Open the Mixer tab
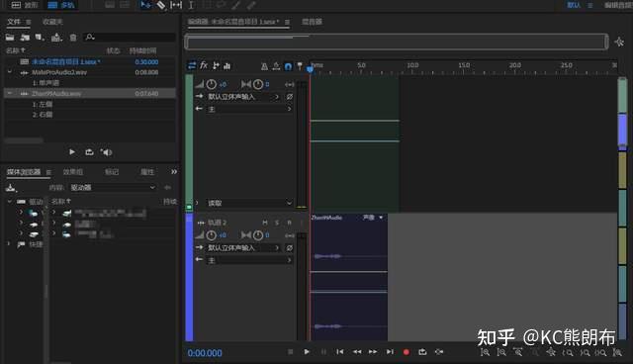The height and width of the screenshot is (364, 633). pyautogui.click(x=313, y=22)
